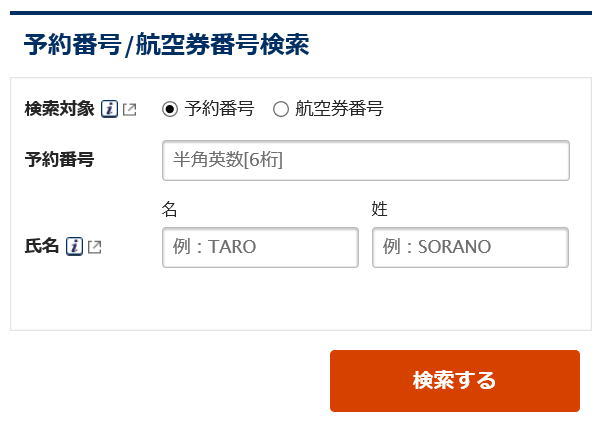Image resolution: width=605 pixels, height=428 pixels.
Task: Click the 名 caption above the first name field
Action: click(169, 209)
